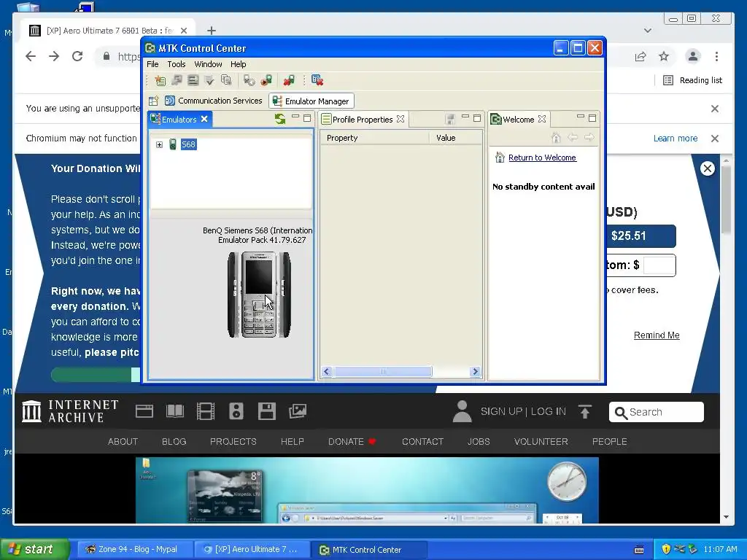
Task: Click the disconnect communication toolbar icon
Action: [317, 80]
